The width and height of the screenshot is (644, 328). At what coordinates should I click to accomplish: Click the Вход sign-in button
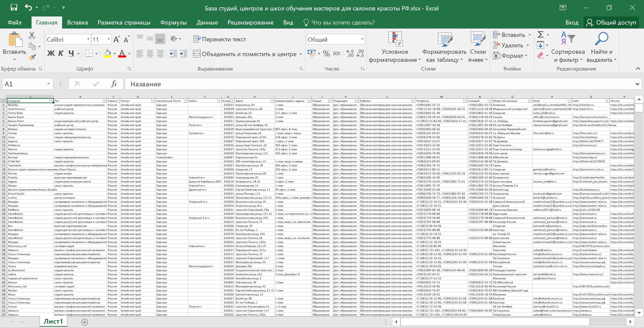572,23
